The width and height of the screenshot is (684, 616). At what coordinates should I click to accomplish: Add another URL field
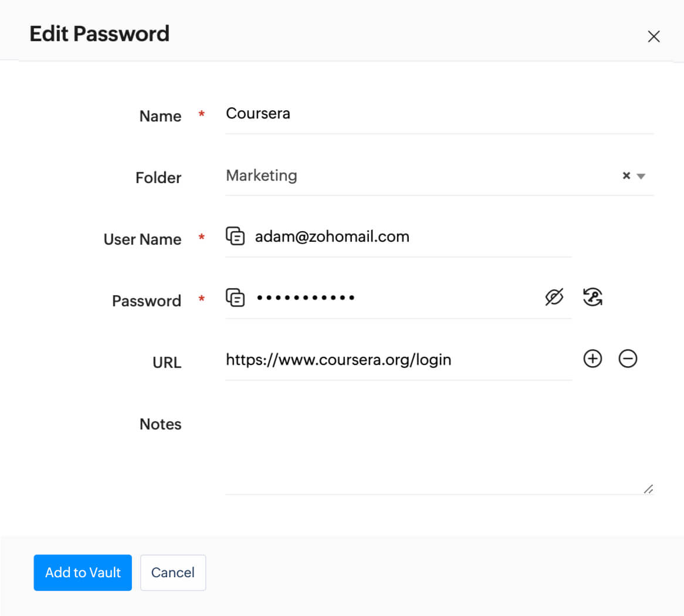592,358
